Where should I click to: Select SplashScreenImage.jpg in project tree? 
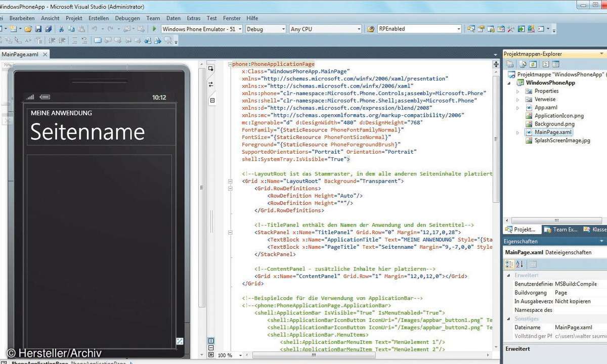point(562,141)
